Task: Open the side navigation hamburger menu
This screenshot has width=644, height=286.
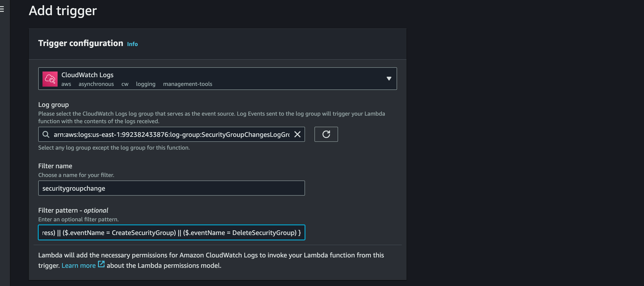Action: 2,9
